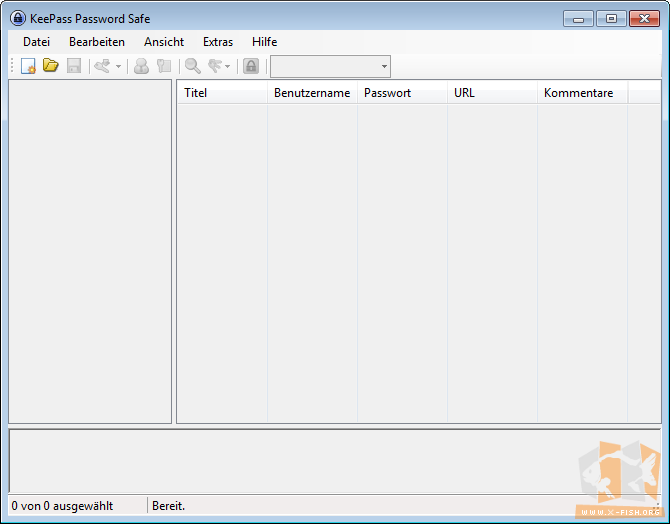Maximize the KeePass window

(x=611, y=19)
